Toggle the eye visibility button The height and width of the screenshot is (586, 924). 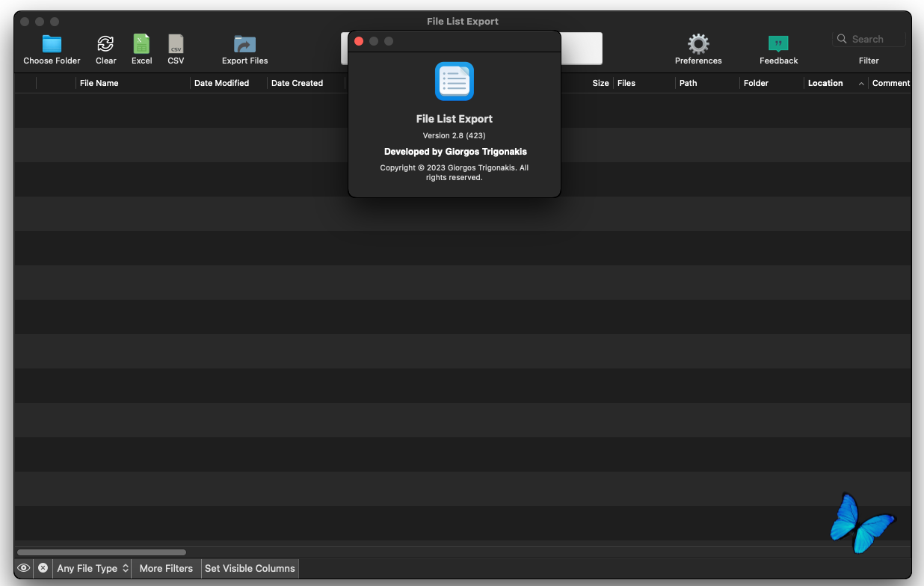[23, 568]
